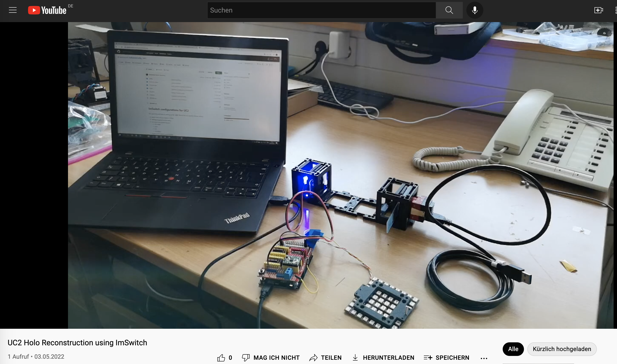Click the MAG ICH NICHT label
Viewport: 617px width, 364px height.
click(276, 358)
